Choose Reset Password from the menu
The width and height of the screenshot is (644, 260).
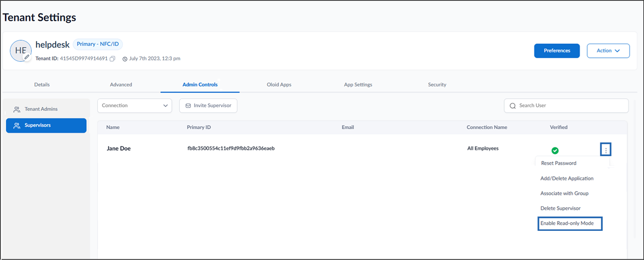559,163
